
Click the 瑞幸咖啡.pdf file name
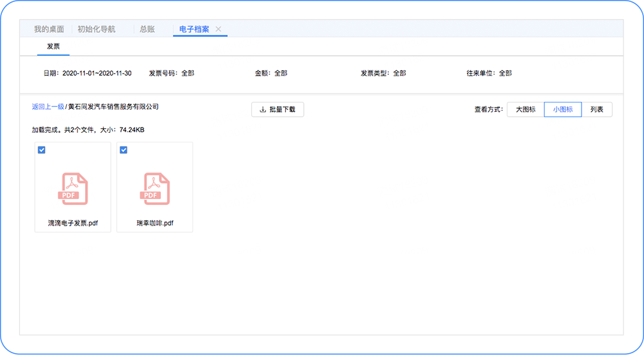[x=155, y=223]
